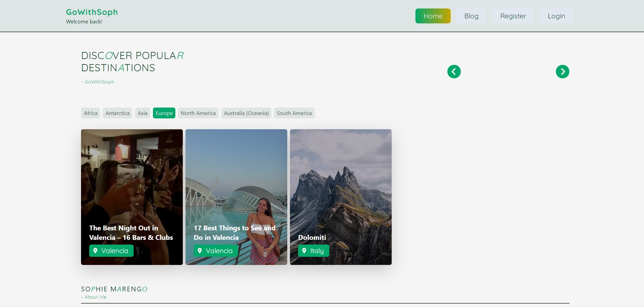
Task: Click the map pin on Italy tag
Action: pos(304,251)
